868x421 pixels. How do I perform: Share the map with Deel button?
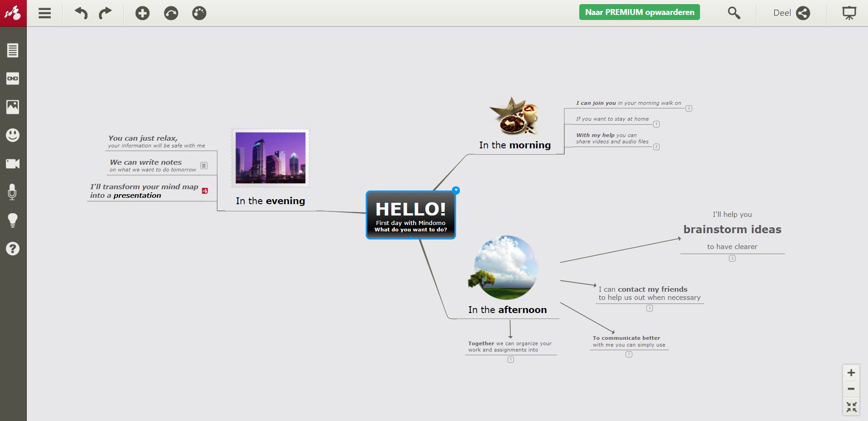[x=791, y=13]
